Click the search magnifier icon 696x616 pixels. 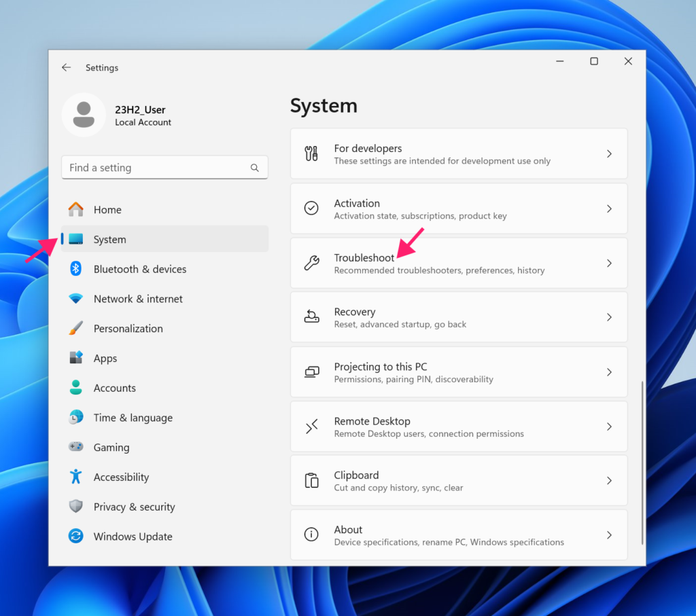254,168
